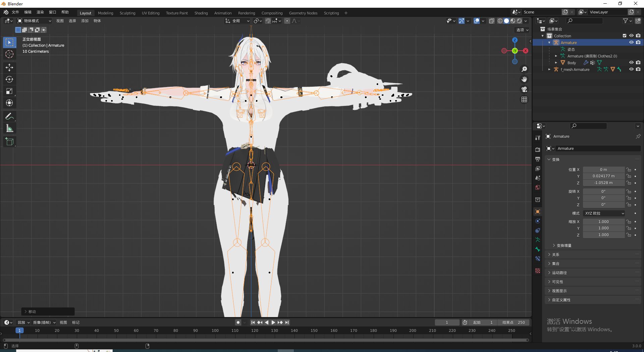Select the Measure tool
This screenshot has height=352, width=644.
coord(9,128)
